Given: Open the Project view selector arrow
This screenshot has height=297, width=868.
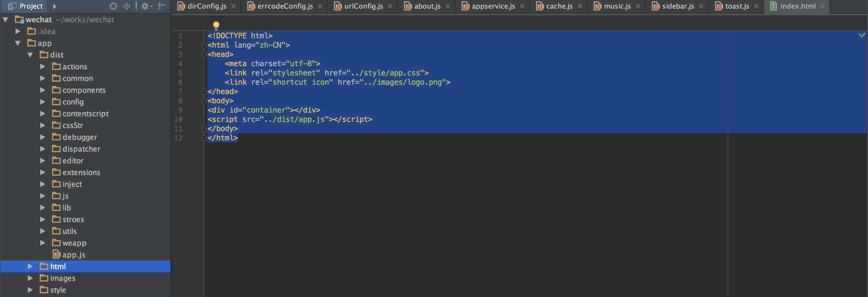Looking at the screenshot, I should click(55, 6).
